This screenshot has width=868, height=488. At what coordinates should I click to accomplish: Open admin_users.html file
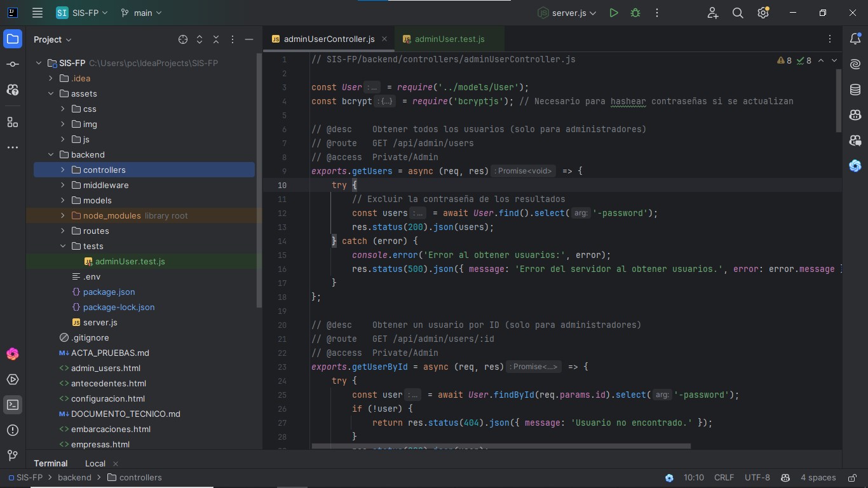(105, 368)
